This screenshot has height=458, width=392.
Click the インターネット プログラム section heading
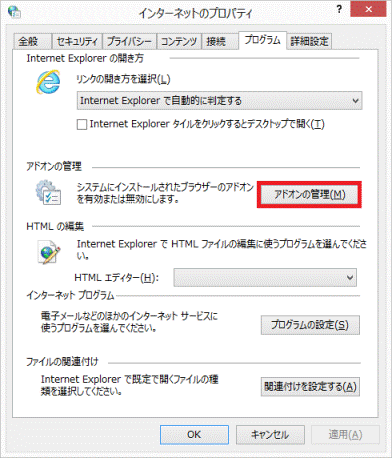(70, 295)
